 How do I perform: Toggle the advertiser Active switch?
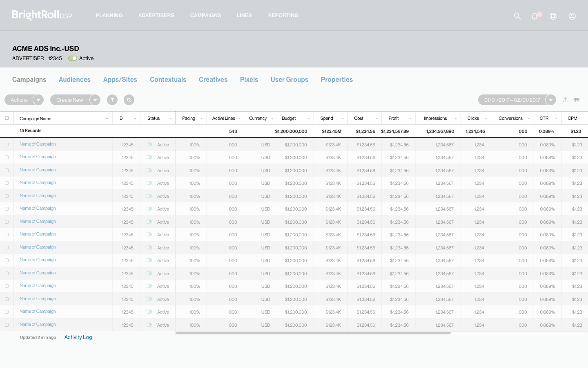click(x=73, y=58)
